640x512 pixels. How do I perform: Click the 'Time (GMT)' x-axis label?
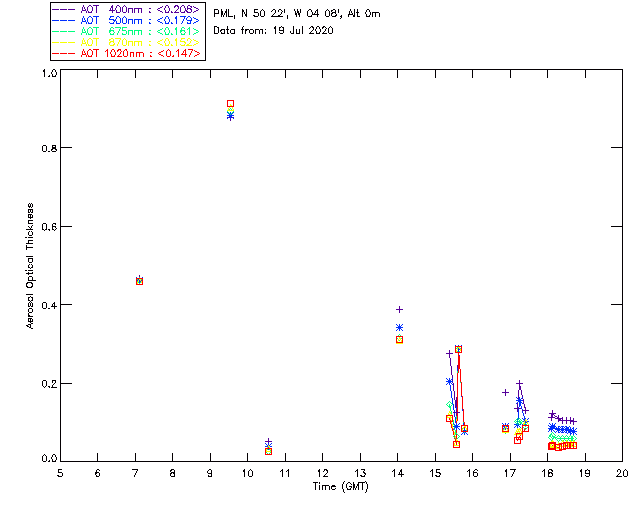pyautogui.click(x=340, y=487)
